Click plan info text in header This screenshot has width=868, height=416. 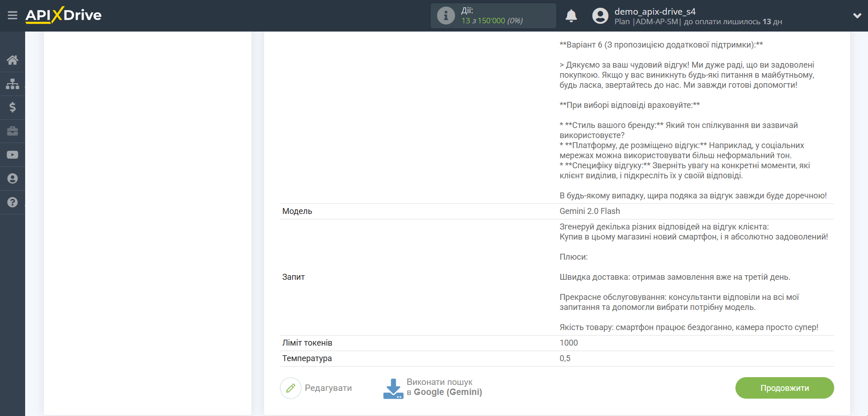(x=698, y=21)
